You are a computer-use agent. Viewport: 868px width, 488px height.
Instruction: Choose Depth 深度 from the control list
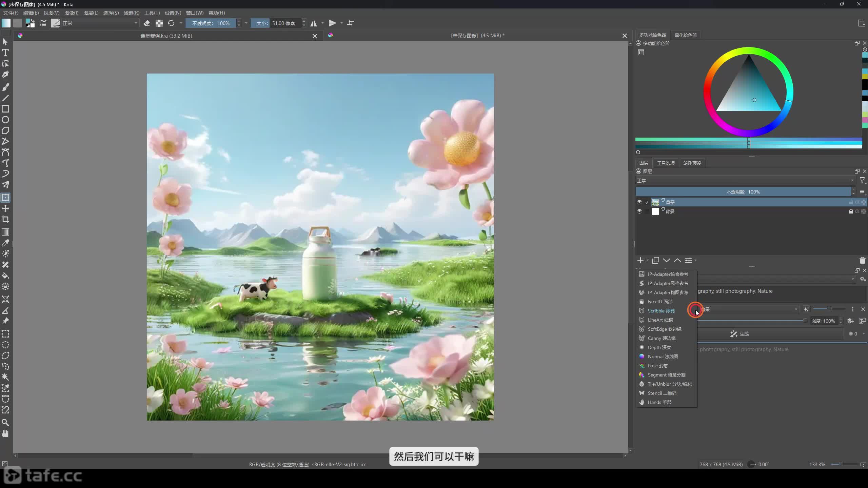(666, 347)
